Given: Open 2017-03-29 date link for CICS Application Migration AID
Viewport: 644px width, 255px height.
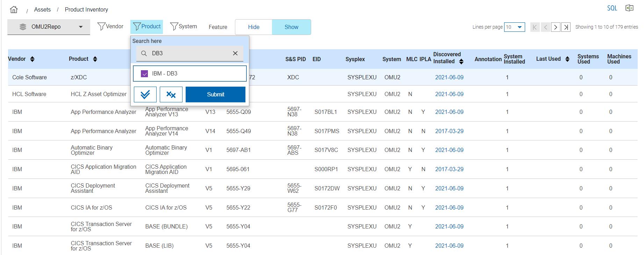Looking at the screenshot, I should (449, 169).
